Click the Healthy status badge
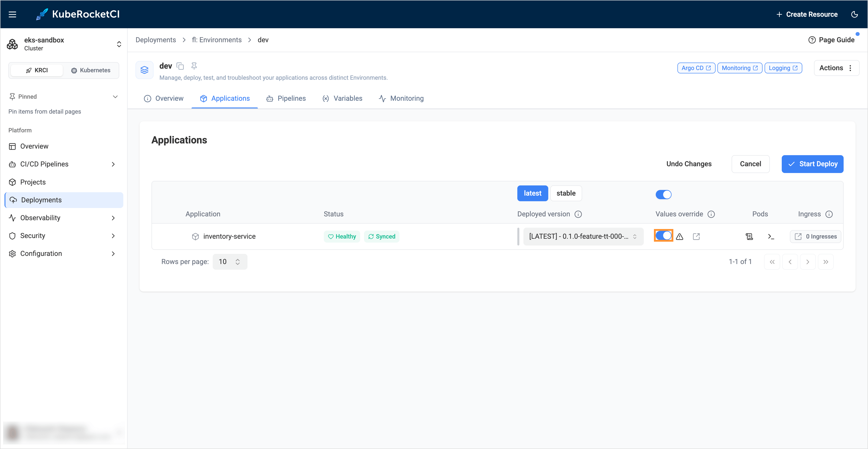The width and height of the screenshot is (868, 449). point(342,237)
